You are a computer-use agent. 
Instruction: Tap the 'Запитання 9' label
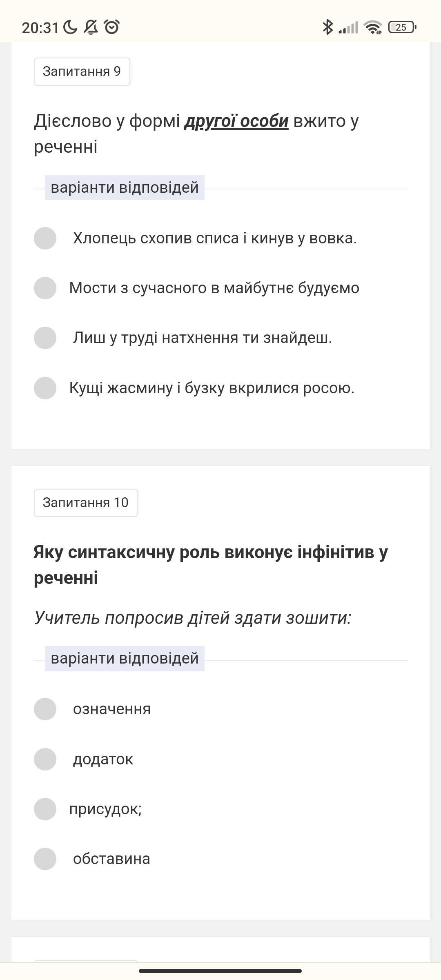82,71
